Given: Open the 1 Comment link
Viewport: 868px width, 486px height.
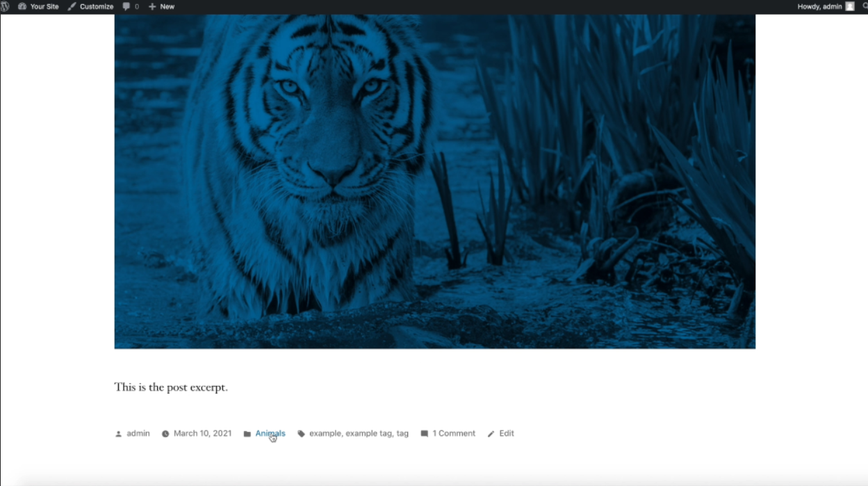Looking at the screenshot, I should (454, 433).
